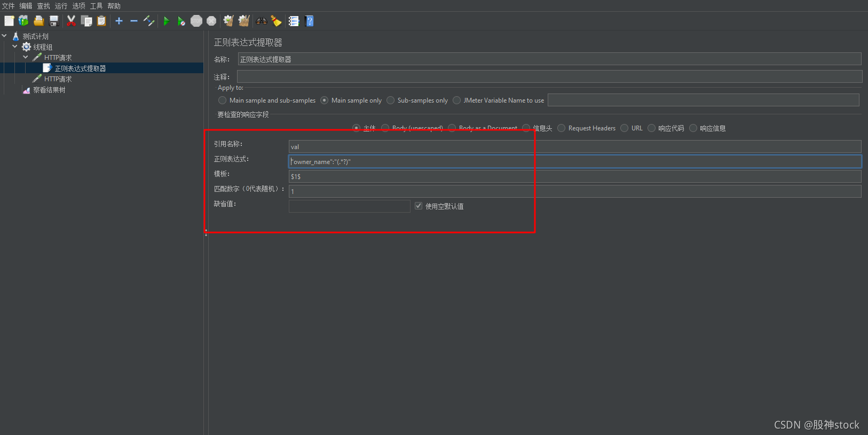Click the Open file folder icon
This screenshot has width=868, height=435.
(38, 21)
